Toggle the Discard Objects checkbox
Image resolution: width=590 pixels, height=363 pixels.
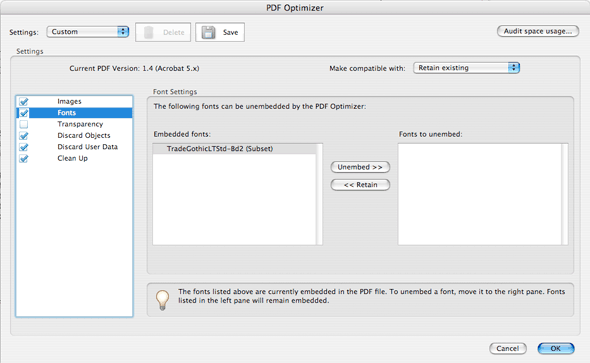[x=24, y=135]
